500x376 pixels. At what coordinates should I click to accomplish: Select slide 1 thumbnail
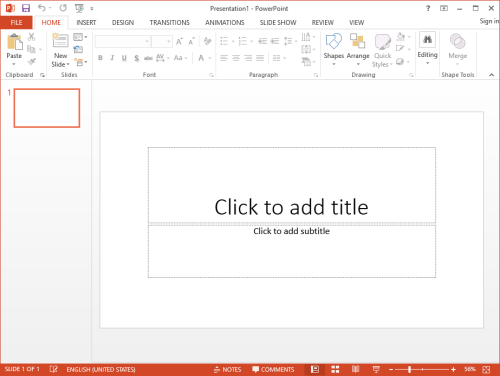tap(47, 108)
